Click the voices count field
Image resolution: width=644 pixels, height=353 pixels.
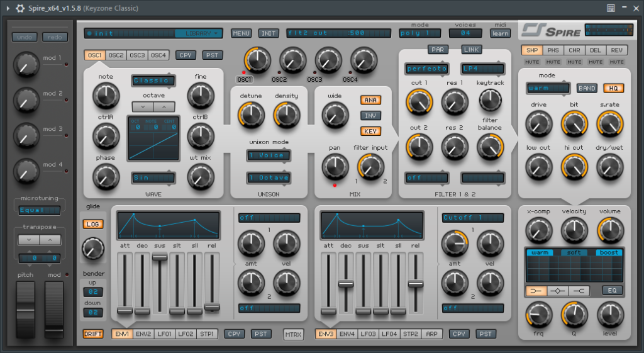465,33
